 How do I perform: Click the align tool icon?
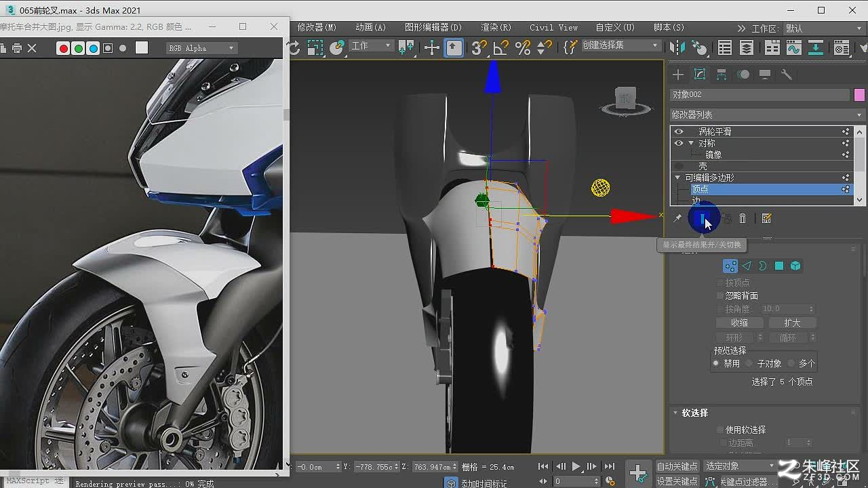(x=698, y=47)
